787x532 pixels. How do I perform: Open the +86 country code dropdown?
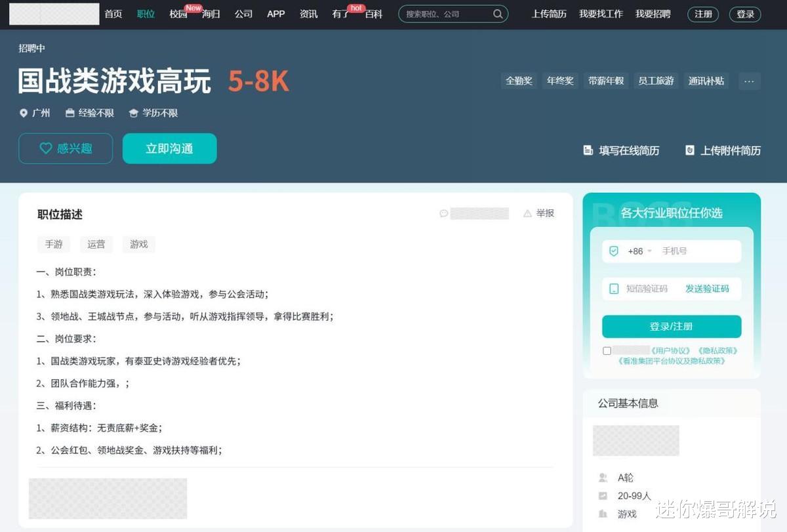650,251
